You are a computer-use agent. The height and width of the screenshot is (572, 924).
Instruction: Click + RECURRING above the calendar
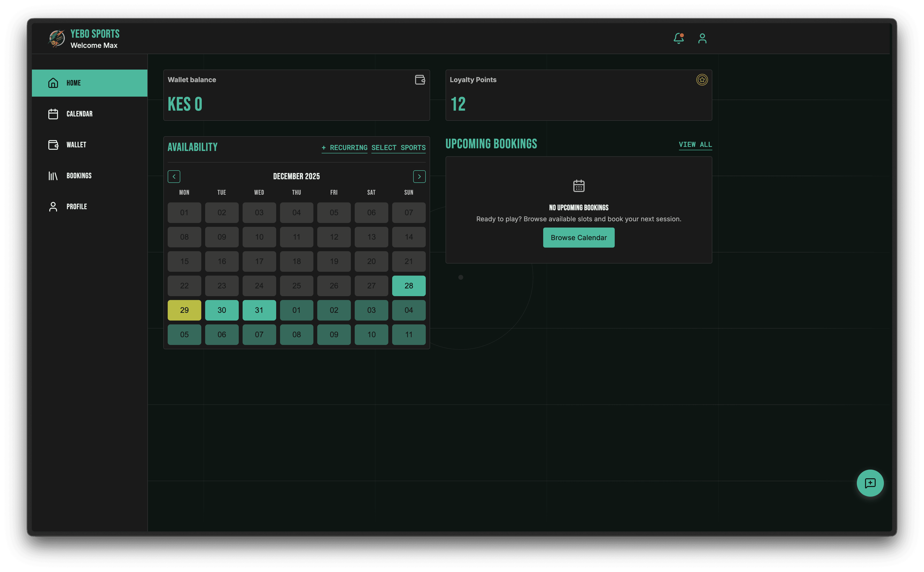[344, 148]
